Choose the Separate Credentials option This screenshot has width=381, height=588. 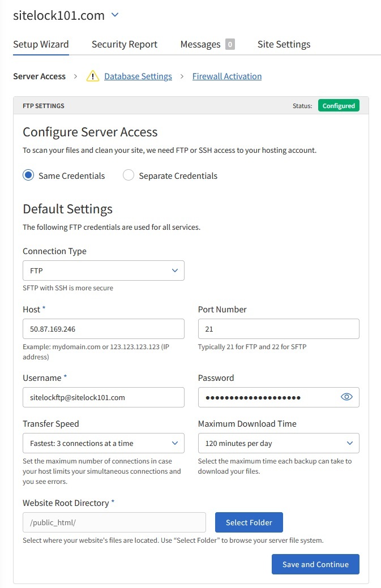[x=129, y=175]
